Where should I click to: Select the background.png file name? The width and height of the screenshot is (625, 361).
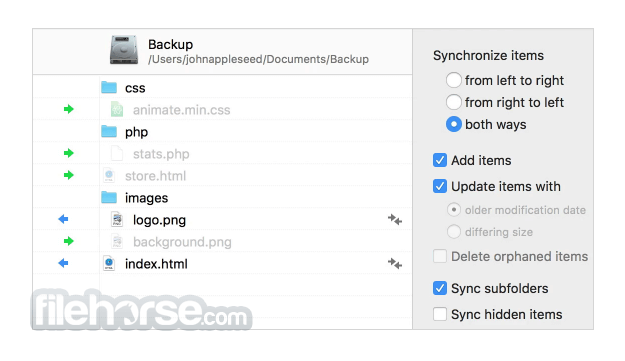[x=182, y=242]
